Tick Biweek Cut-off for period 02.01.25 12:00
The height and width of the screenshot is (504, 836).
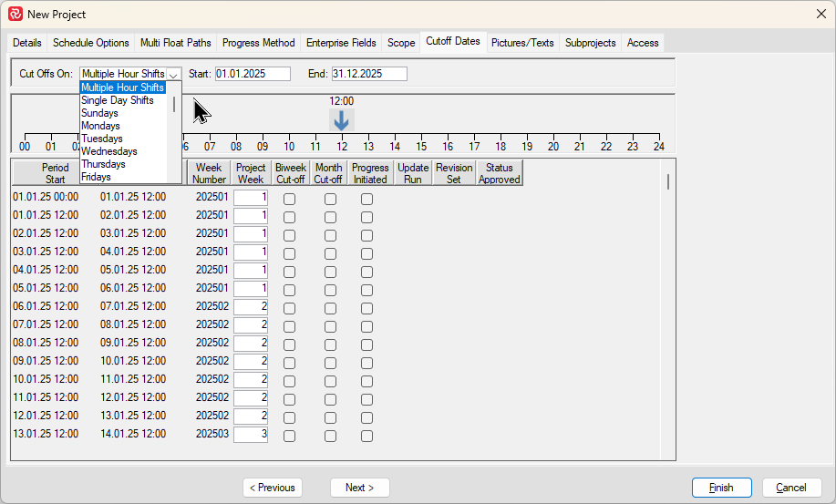tap(290, 235)
